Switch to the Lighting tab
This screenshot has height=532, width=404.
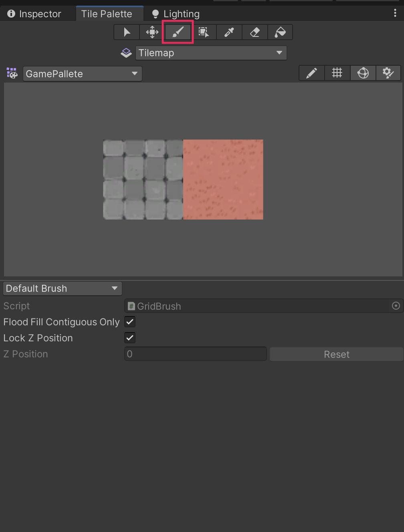176,14
